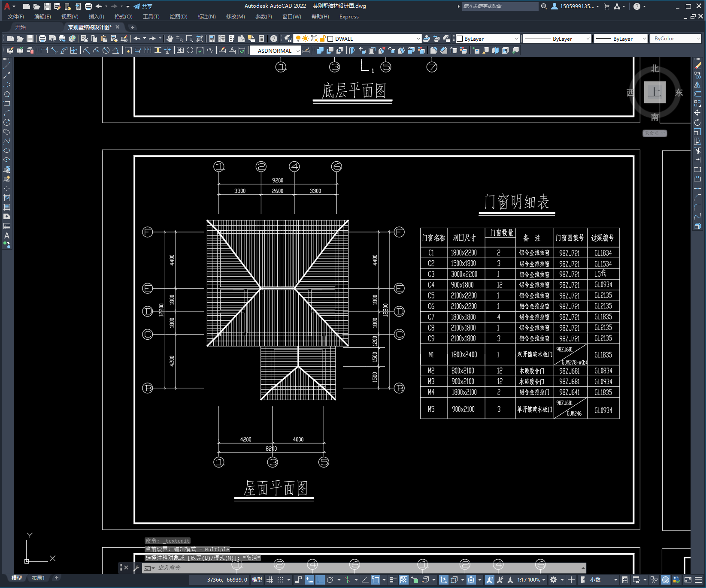Open the Layer Properties Manager icon
Image resolution: width=706 pixels, height=588 pixels.
[x=288, y=39]
